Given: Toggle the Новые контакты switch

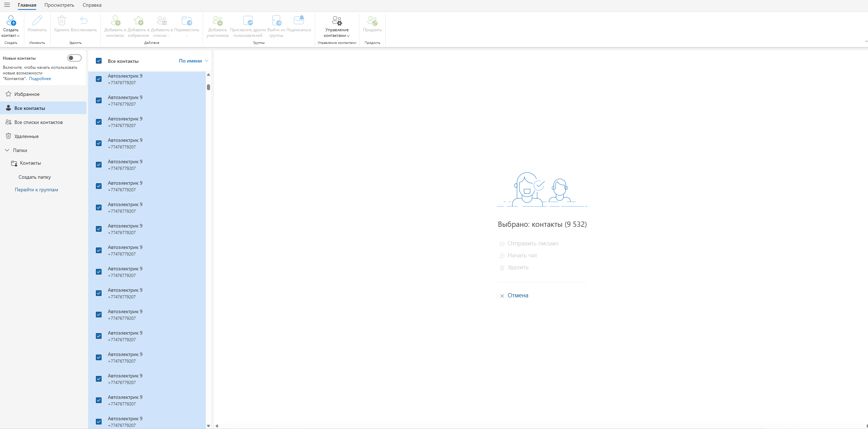Looking at the screenshot, I should pos(74,58).
